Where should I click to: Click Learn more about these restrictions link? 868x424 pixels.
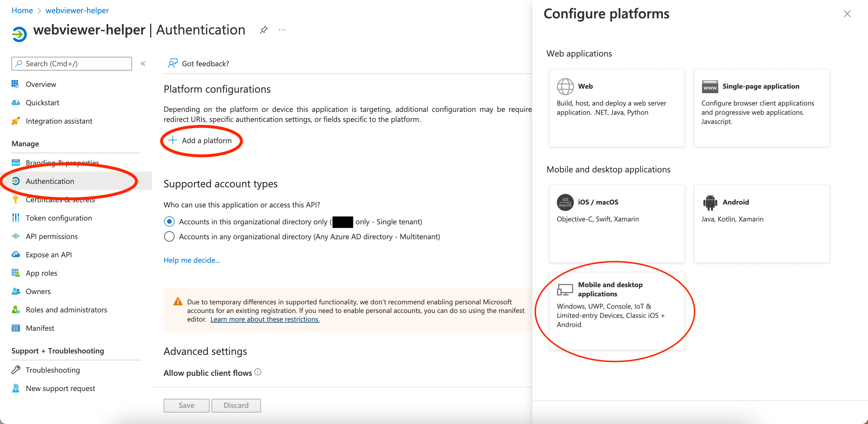pos(265,319)
